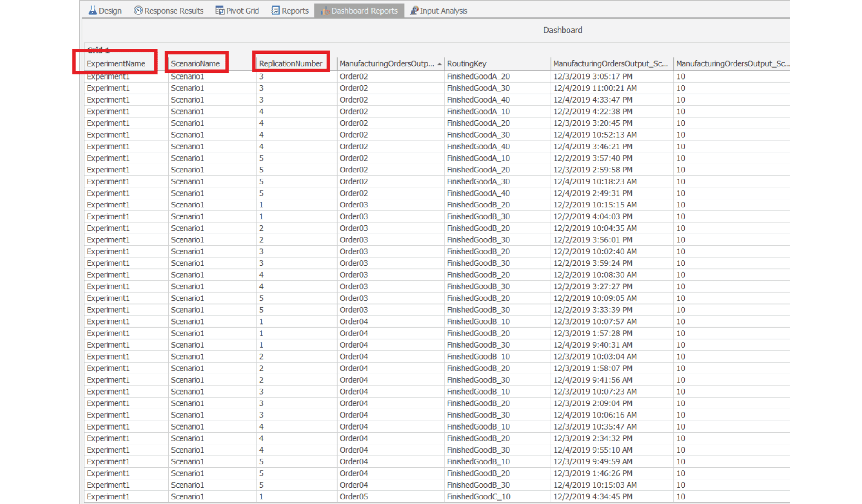Click the Input Analysis icon
This screenshot has width=862, height=504.
pos(414,10)
